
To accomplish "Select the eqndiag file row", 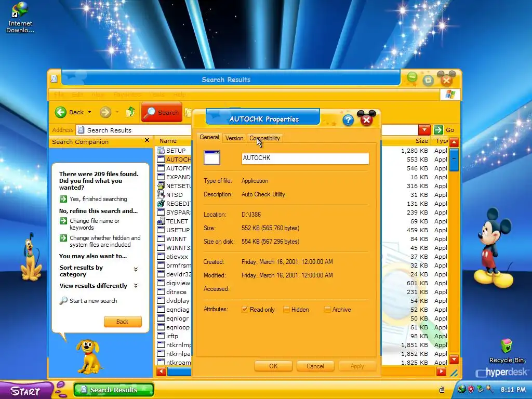I will tap(174, 310).
